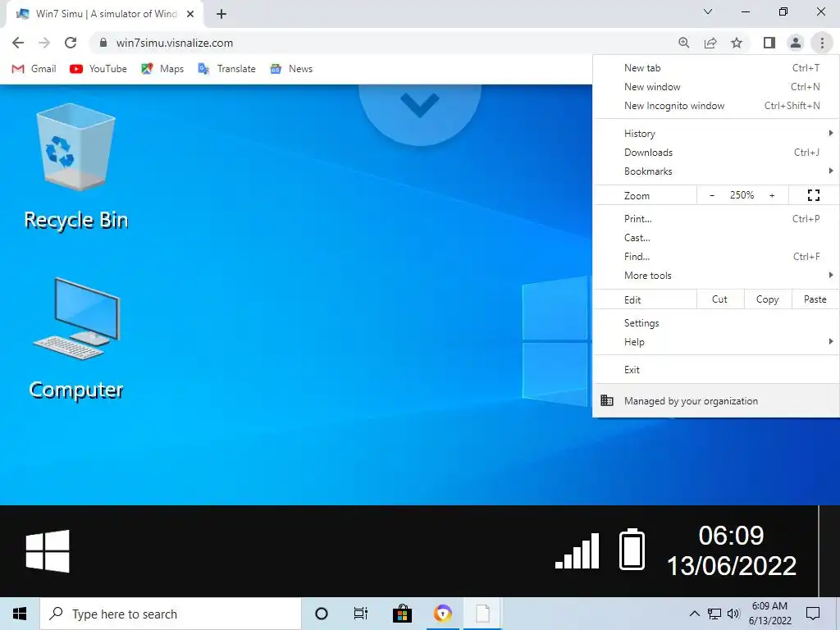The width and height of the screenshot is (840, 630).
Task: Increase zoom with the plus button
Action: pos(772,195)
